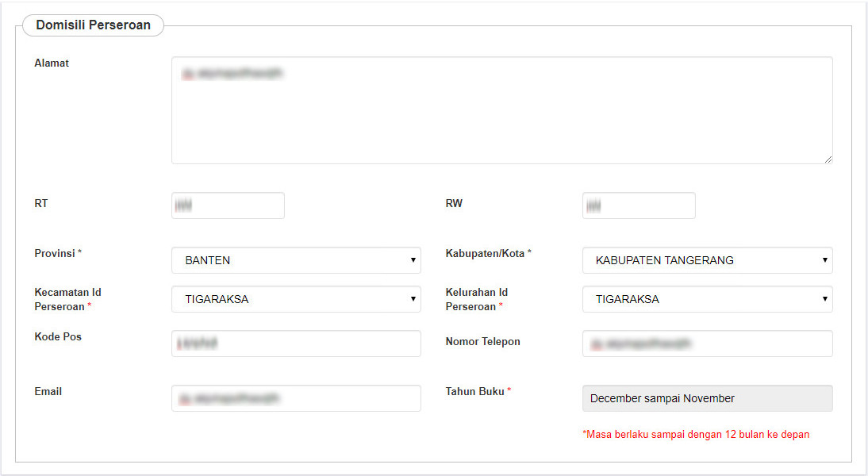Focus the RT input field
Image resolution: width=868 pixels, height=476 pixels.
[x=228, y=205]
